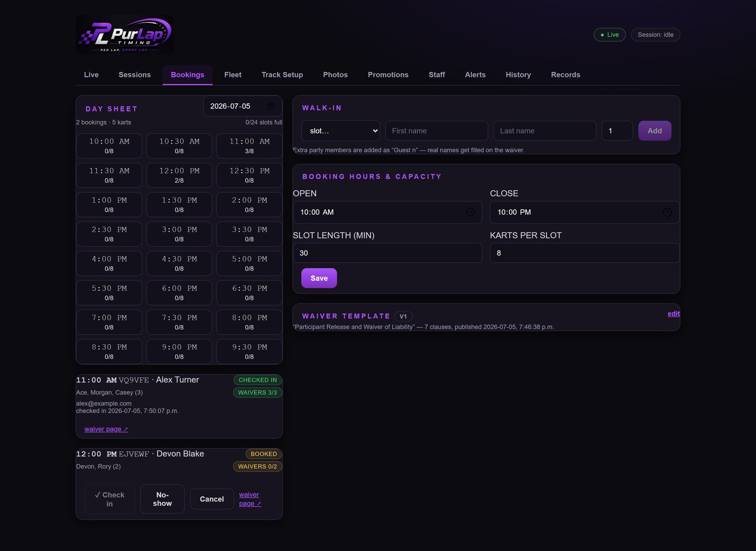Go to the Fleet tab
This screenshot has height=551, width=756.
(233, 75)
